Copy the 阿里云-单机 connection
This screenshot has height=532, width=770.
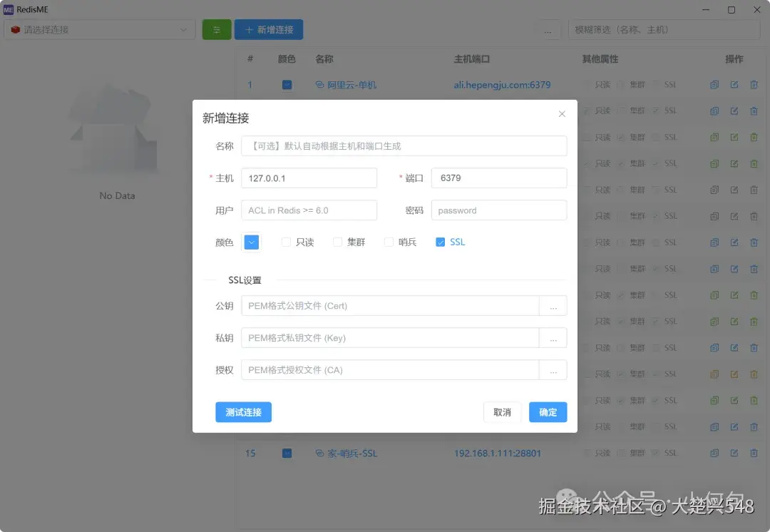pos(714,84)
